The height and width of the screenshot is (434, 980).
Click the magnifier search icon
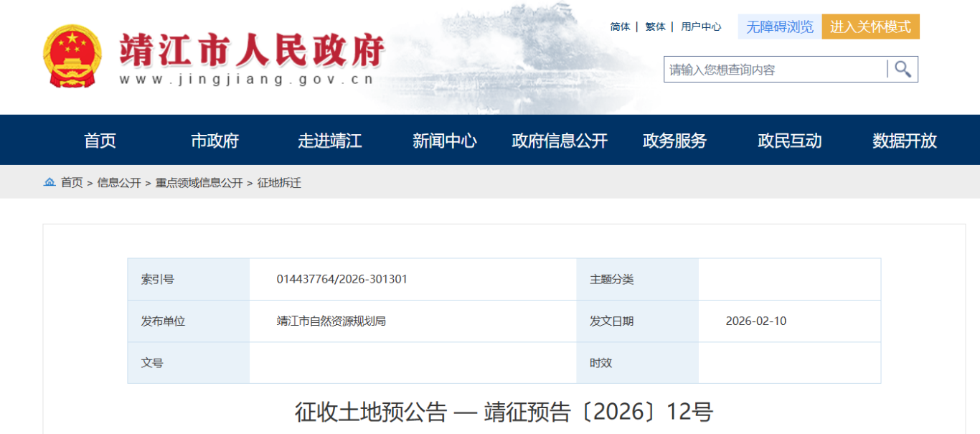[x=903, y=70]
